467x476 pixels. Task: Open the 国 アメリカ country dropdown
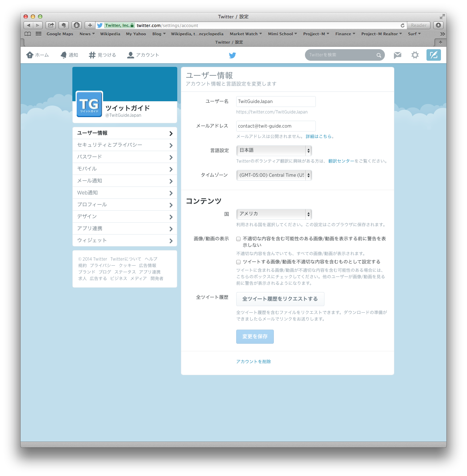274,214
